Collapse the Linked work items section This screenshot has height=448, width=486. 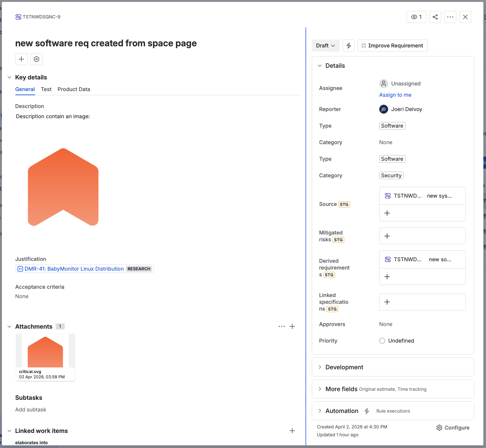click(9, 431)
